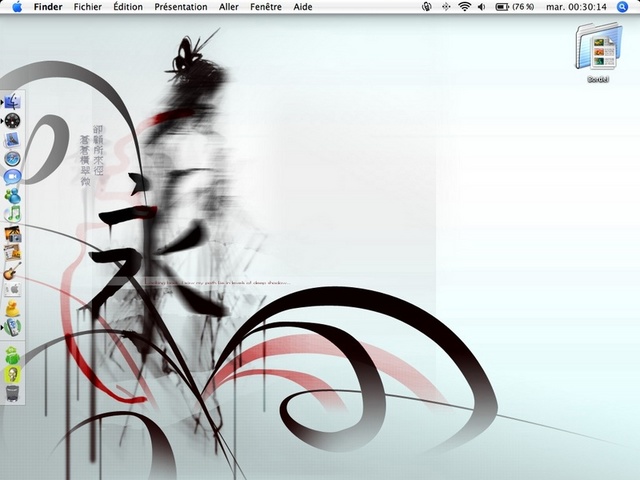Open the Fenêtre menu
The width and height of the screenshot is (640, 480).
coord(266,7)
